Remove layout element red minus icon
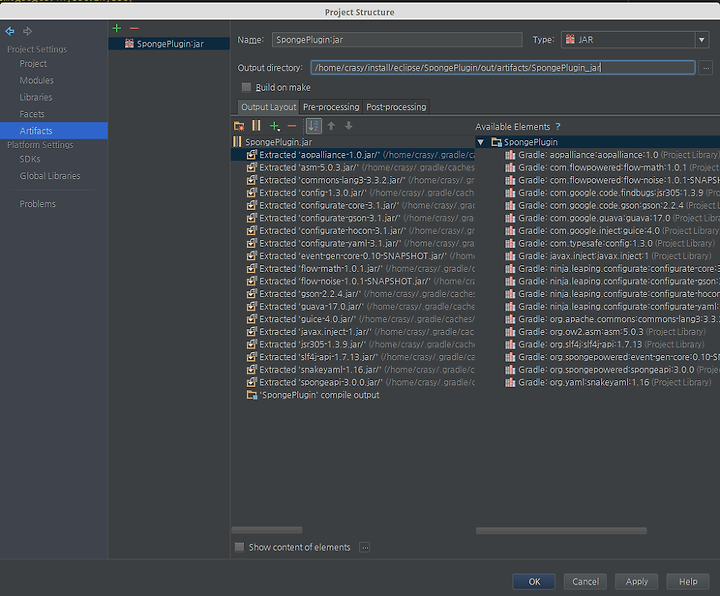This screenshot has height=596, width=720. 292,126
